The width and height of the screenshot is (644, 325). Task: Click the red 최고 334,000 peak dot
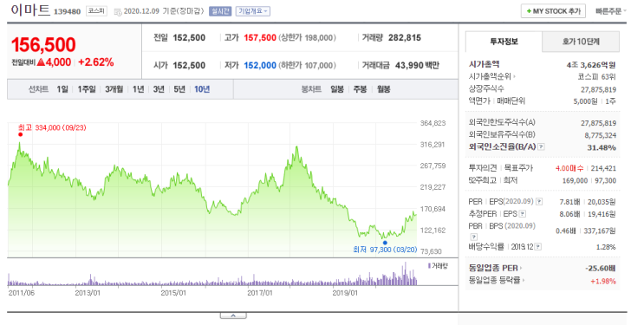click(x=21, y=134)
